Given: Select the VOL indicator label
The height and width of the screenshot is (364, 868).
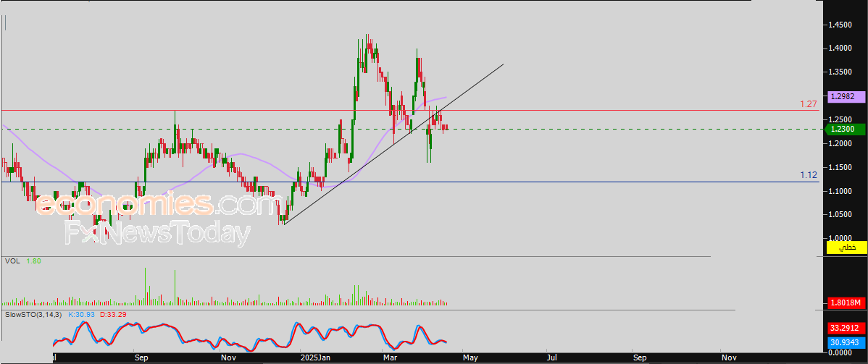Looking at the screenshot, I should (13, 261).
